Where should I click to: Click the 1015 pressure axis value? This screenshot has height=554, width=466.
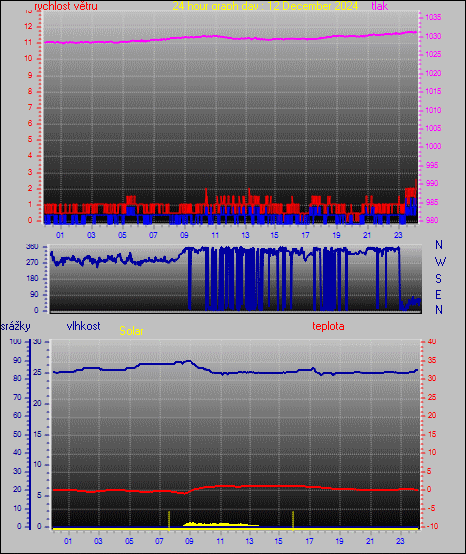pos(433,91)
